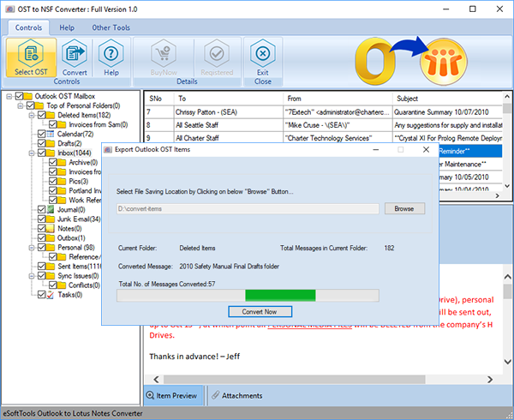Click the preview horizontal scrollbar thumb

click(295, 380)
